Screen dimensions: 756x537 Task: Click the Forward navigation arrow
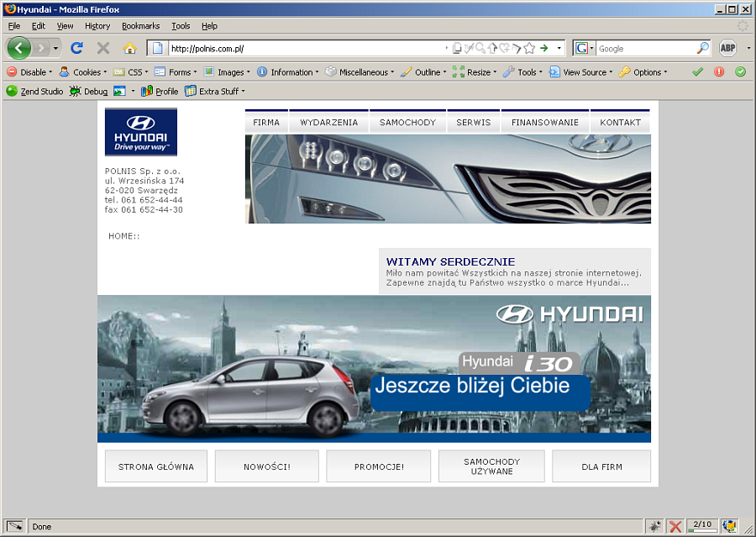pos(41,48)
